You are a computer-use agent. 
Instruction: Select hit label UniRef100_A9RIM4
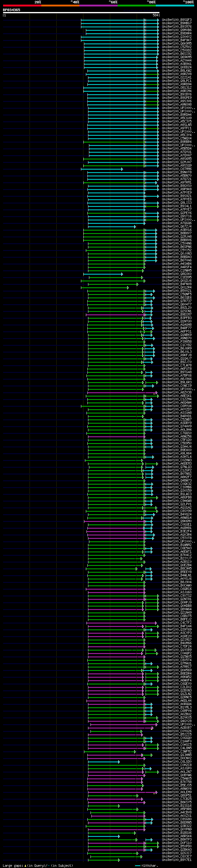tap(177, 91)
